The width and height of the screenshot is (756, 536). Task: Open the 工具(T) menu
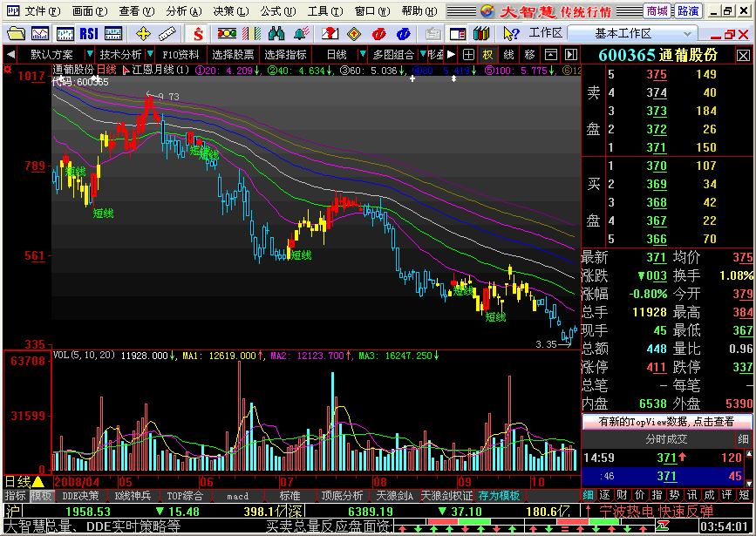[324, 11]
